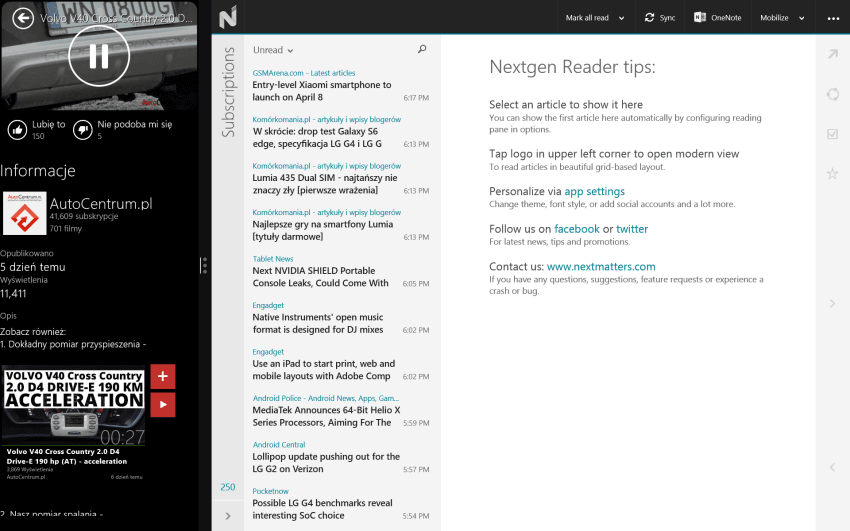Click GSMArena.com - Latest articles feed name
850x531 pixels.
tap(304, 73)
